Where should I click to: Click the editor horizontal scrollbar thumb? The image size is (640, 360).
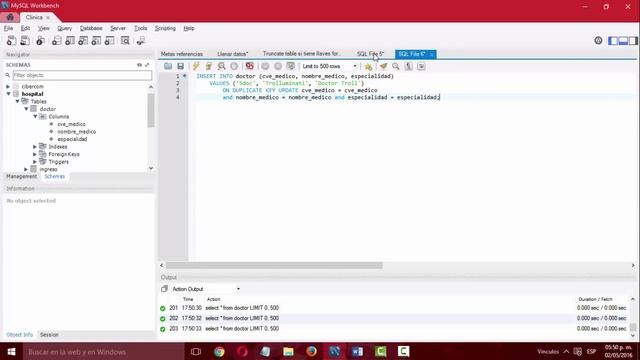click(x=274, y=265)
